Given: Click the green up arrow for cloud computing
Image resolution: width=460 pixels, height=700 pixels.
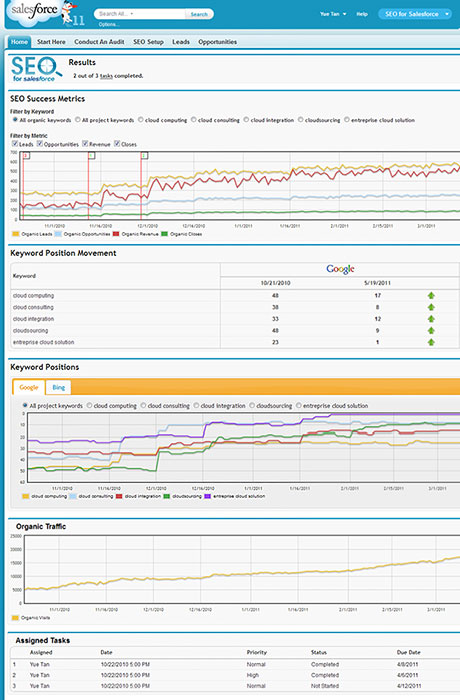Looking at the screenshot, I should click(x=431, y=296).
